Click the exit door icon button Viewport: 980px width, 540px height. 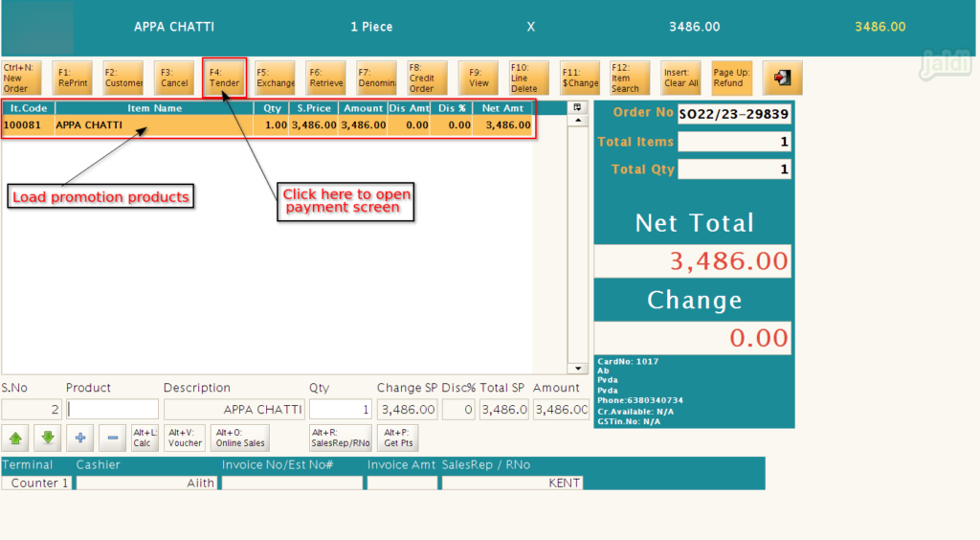point(782,78)
